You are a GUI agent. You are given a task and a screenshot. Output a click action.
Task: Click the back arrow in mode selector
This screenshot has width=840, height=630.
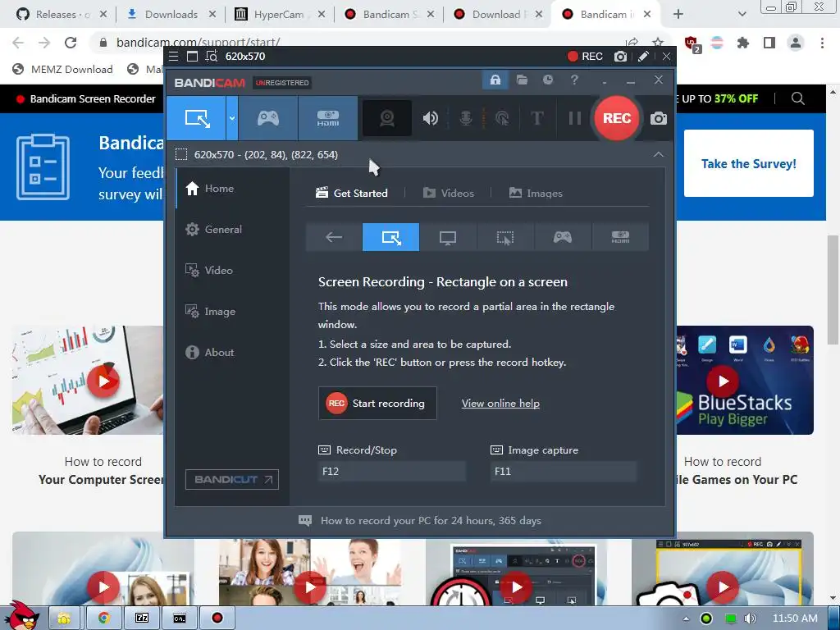(x=334, y=237)
